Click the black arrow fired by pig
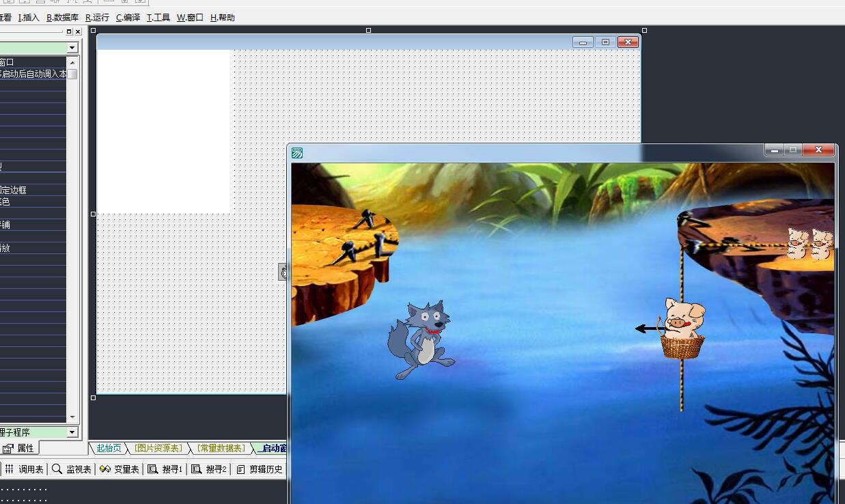The height and width of the screenshot is (504, 845). coord(650,329)
